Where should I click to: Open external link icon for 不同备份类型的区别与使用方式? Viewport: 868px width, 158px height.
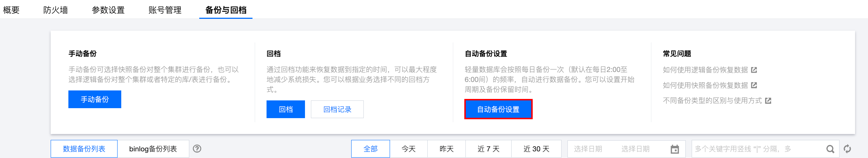(768, 100)
